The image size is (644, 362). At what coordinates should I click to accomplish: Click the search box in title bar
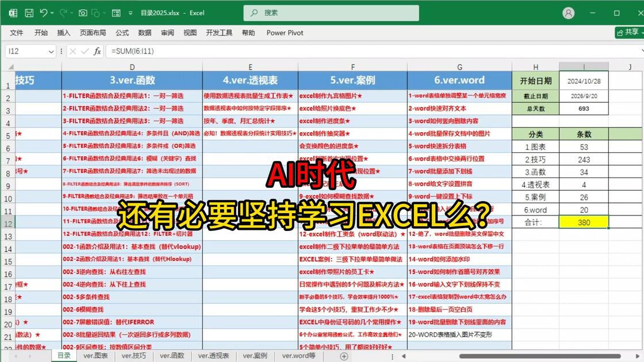(331, 13)
